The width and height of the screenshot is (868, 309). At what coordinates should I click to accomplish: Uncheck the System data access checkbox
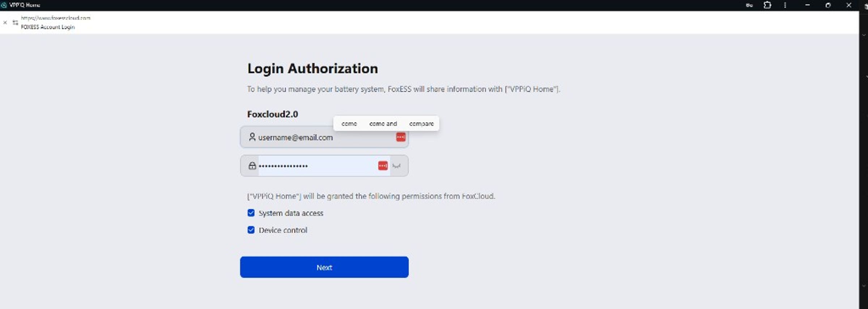click(x=251, y=213)
